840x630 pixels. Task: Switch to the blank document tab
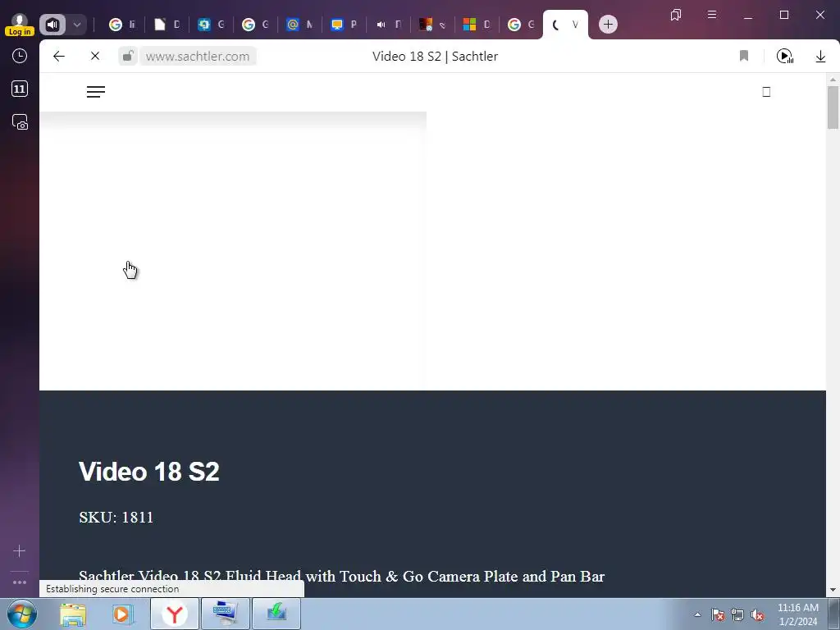click(x=167, y=25)
